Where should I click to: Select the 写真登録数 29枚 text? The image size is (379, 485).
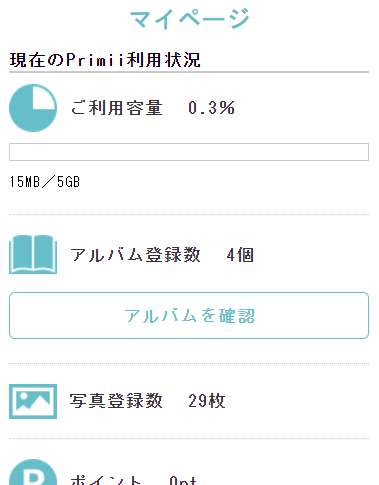148,401
